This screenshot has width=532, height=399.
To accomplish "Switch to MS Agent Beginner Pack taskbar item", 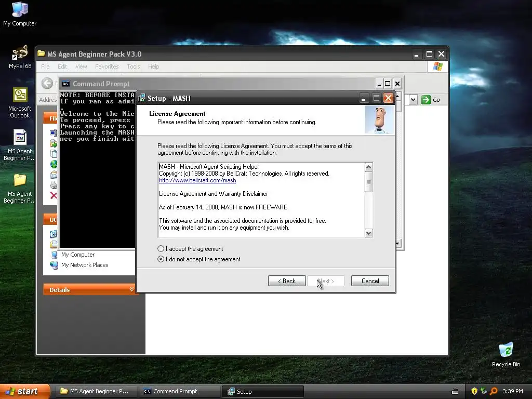I will pyautogui.click(x=95, y=391).
